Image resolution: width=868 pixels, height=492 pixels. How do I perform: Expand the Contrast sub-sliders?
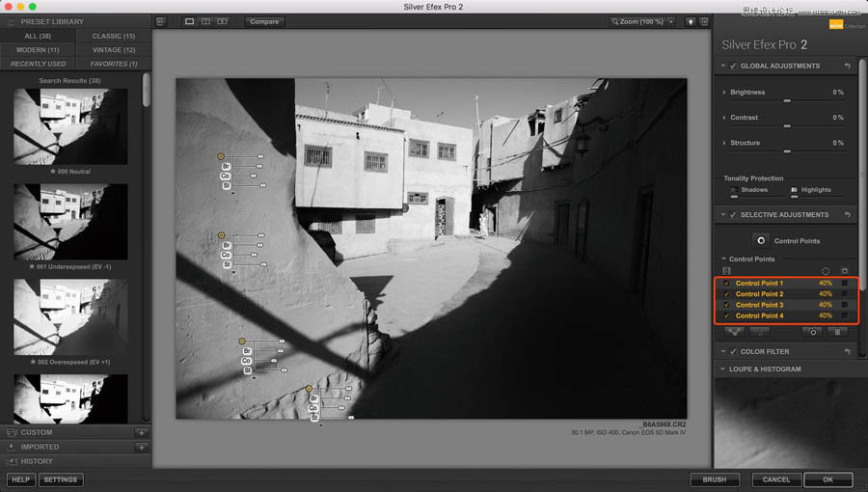724,118
